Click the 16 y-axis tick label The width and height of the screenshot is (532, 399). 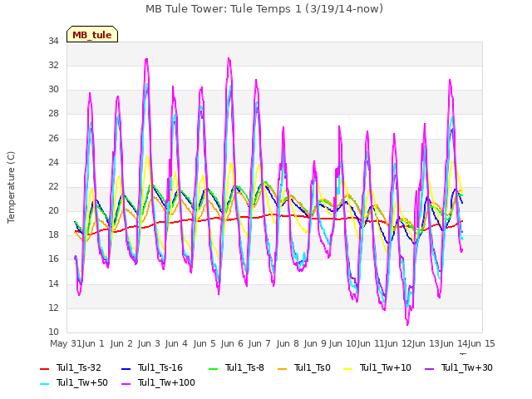pos(53,259)
